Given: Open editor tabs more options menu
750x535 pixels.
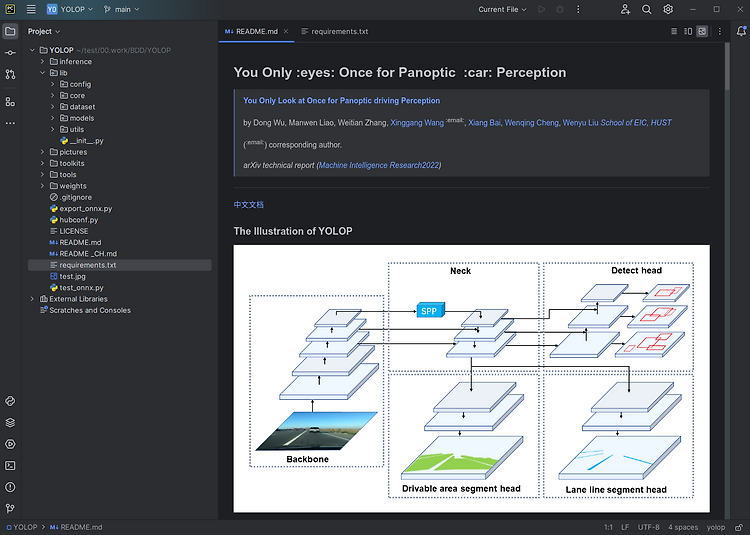Looking at the screenshot, I should 720,31.
